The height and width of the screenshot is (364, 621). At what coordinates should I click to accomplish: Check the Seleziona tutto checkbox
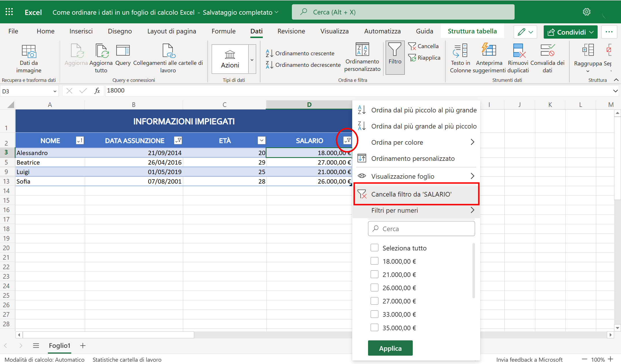(x=374, y=248)
